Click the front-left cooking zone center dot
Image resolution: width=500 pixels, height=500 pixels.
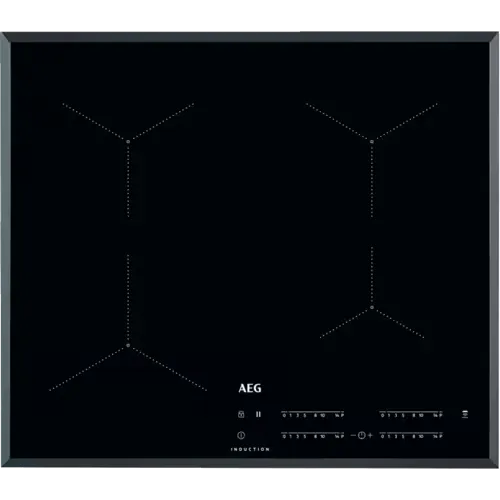(128, 345)
